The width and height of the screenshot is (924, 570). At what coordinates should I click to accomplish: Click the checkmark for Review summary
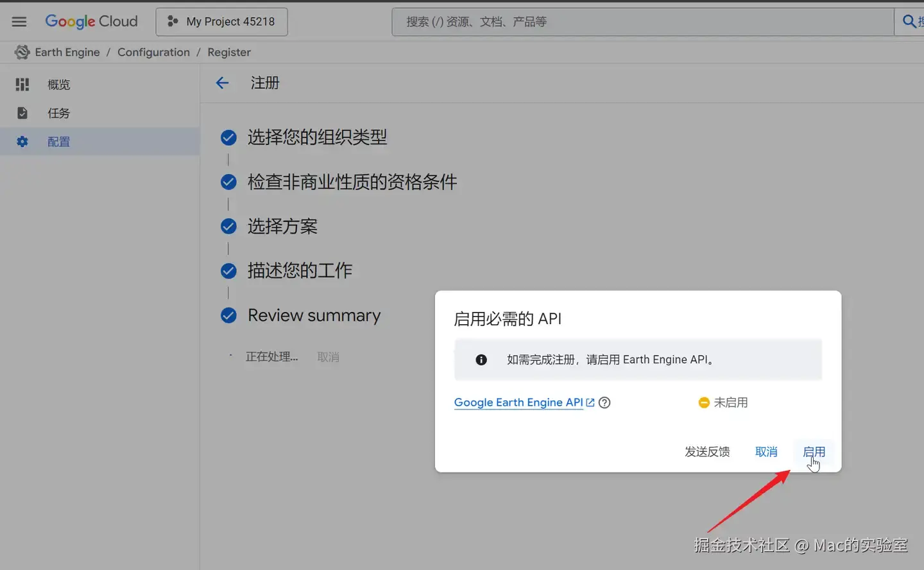[228, 315]
